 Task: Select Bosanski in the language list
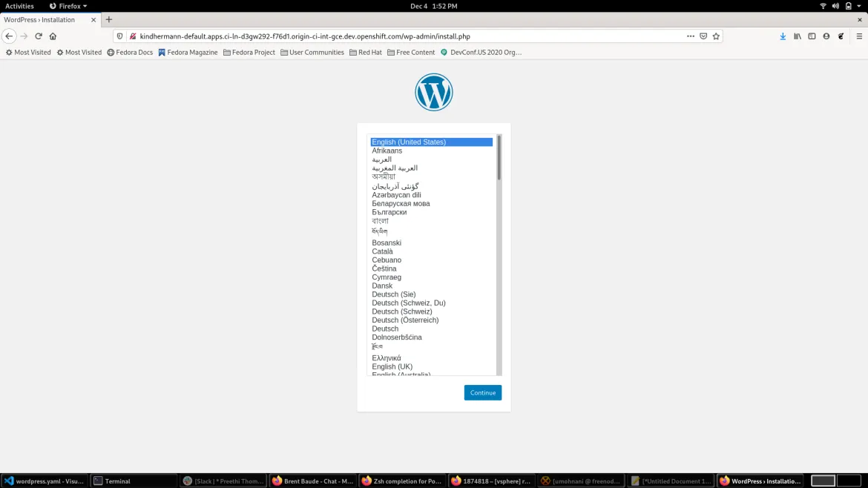pyautogui.click(x=431, y=243)
